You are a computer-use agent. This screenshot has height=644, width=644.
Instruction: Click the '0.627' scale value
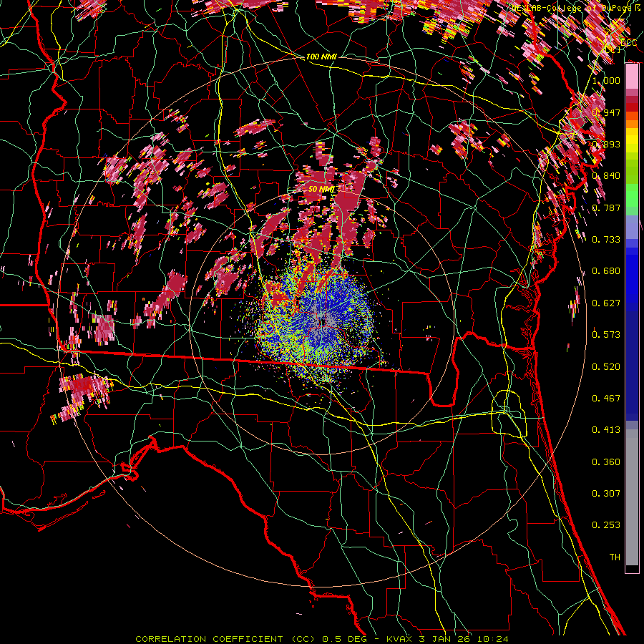point(606,303)
